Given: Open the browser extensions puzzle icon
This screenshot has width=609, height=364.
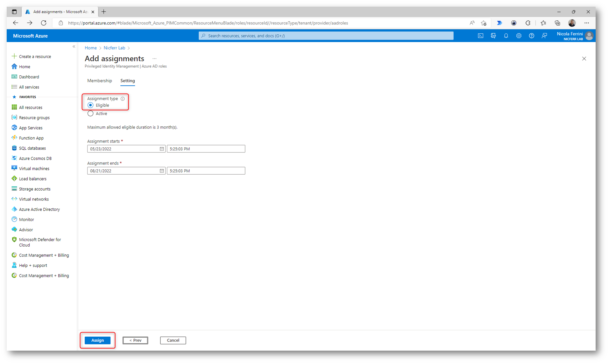Looking at the screenshot, I should (528, 23).
